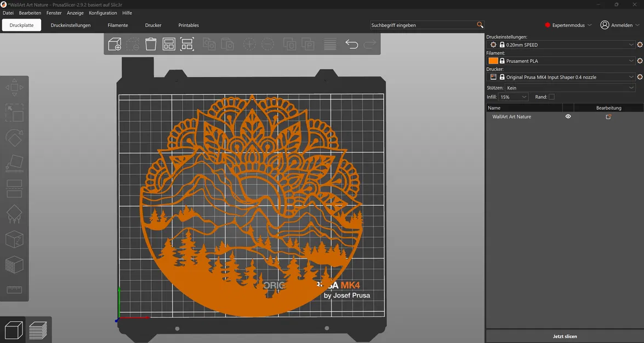644x343 pixels.
Task: Click the Jetzt slicen button
Action: pyautogui.click(x=565, y=336)
